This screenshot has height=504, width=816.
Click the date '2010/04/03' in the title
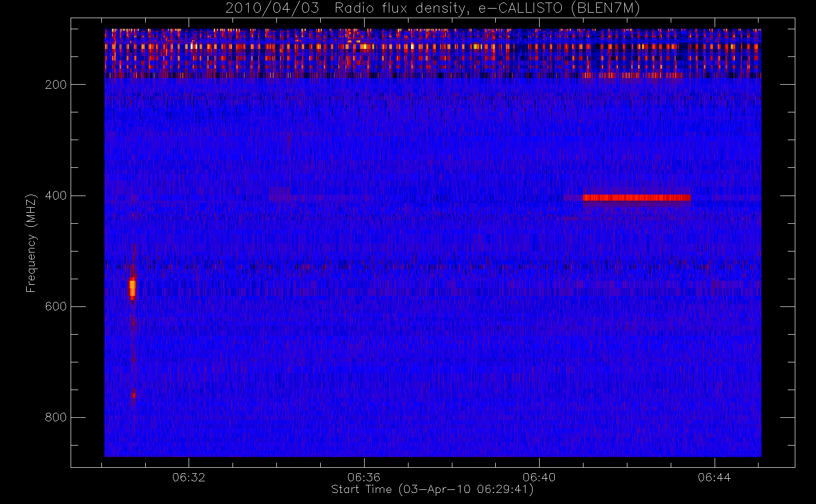(272, 9)
